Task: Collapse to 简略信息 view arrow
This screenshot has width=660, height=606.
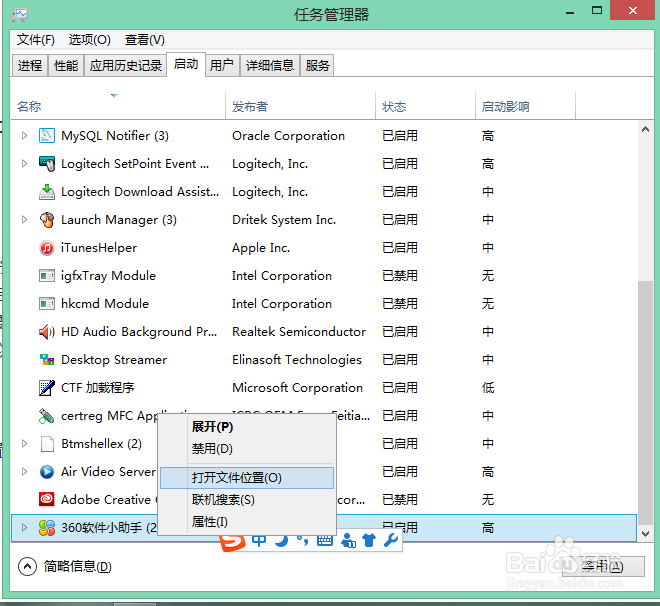Action: [27, 567]
